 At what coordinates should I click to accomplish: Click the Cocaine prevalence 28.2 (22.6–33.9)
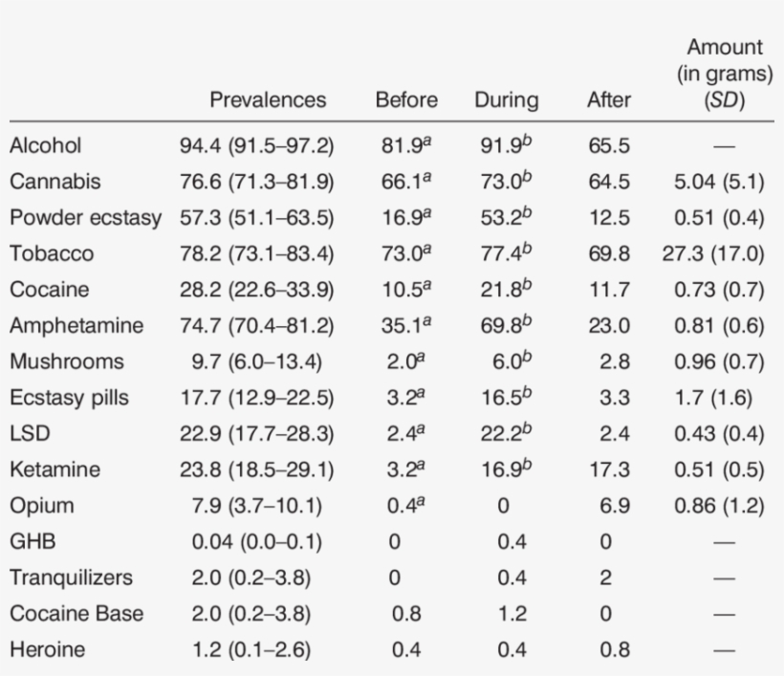coord(256,290)
